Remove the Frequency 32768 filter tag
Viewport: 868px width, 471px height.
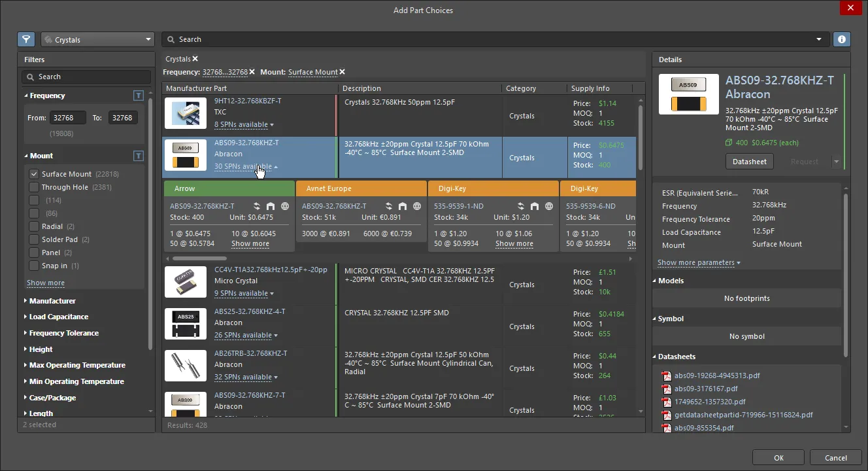click(253, 72)
